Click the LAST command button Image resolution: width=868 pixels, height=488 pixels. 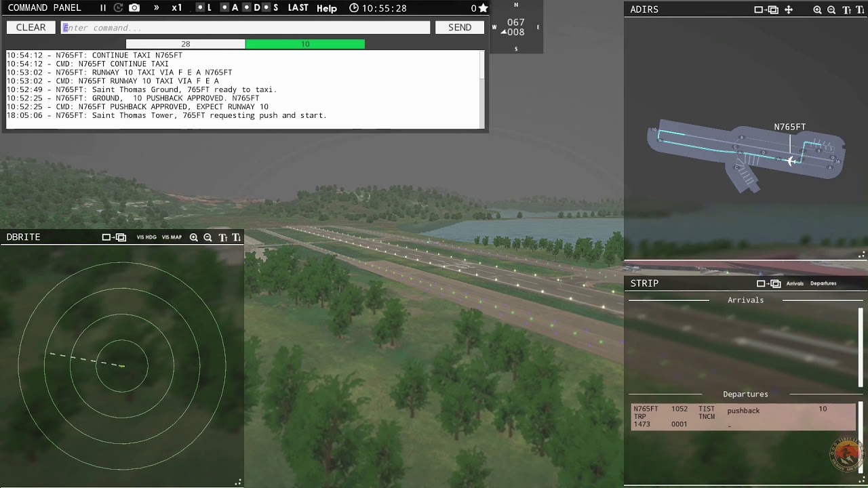tap(298, 8)
